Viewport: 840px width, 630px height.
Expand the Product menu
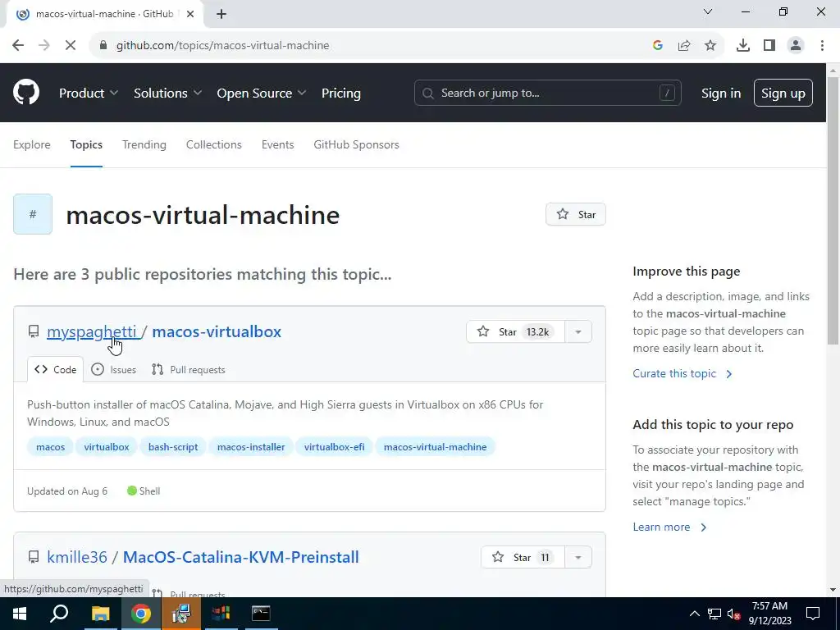[89, 94]
